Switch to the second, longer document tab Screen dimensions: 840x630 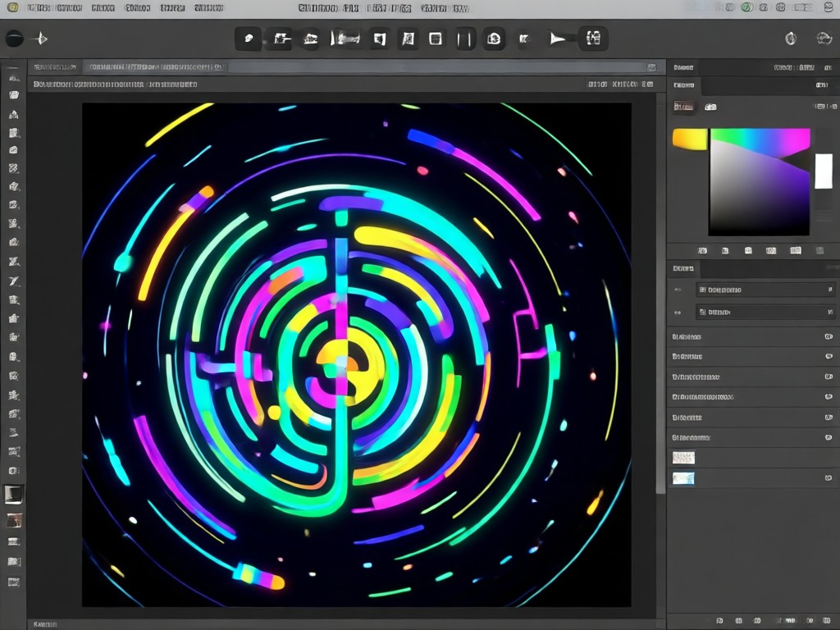[155, 67]
